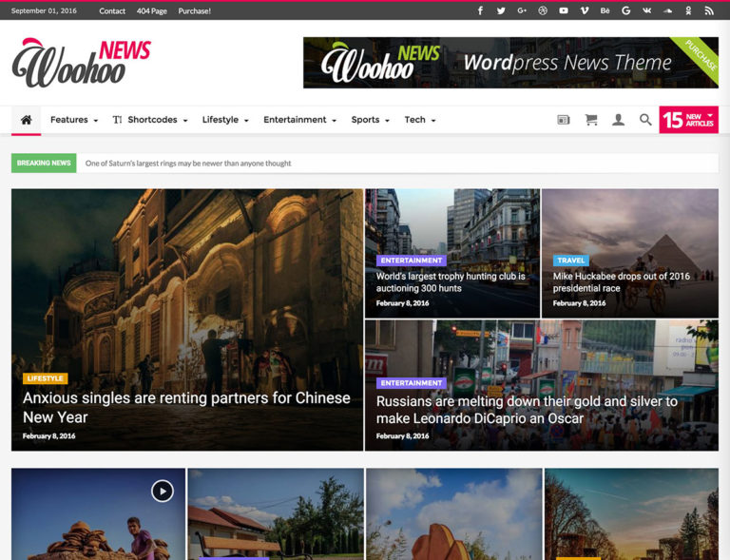The height and width of the screenshot is (560, 730).
Task: Open the search magnifier icon
Action: pos(645,120)
